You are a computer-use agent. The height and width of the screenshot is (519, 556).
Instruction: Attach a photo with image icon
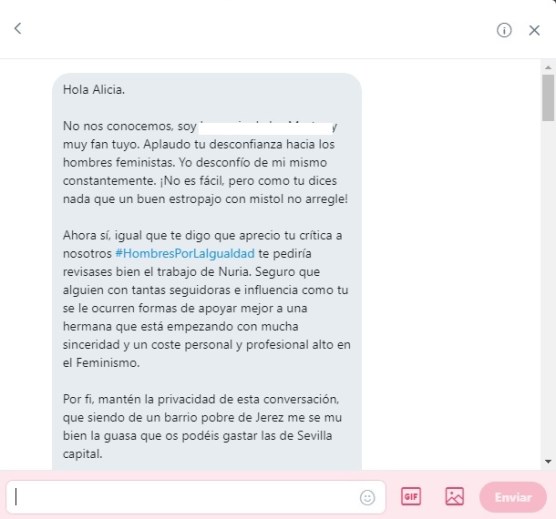454,496
